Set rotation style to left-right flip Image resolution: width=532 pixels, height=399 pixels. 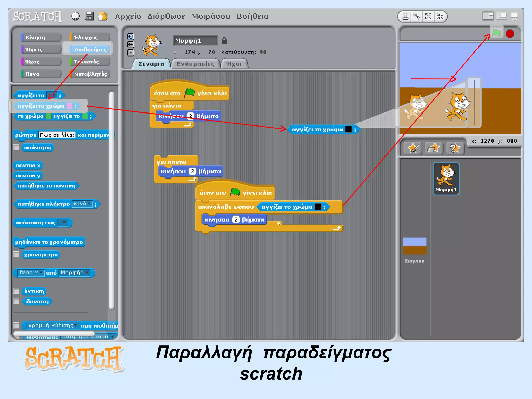point(131,45)
